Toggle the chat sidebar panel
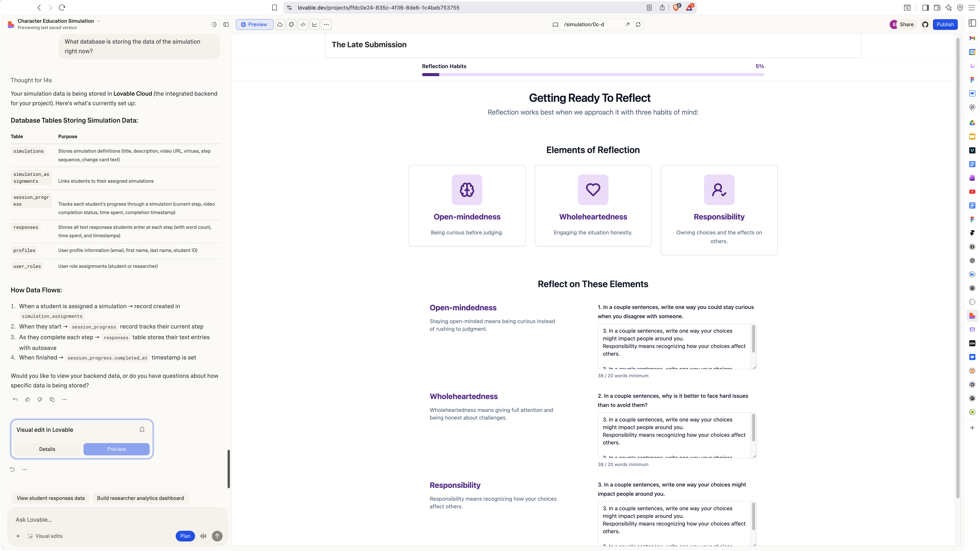This screenshot has width=980, height=551. pos(226,24)
